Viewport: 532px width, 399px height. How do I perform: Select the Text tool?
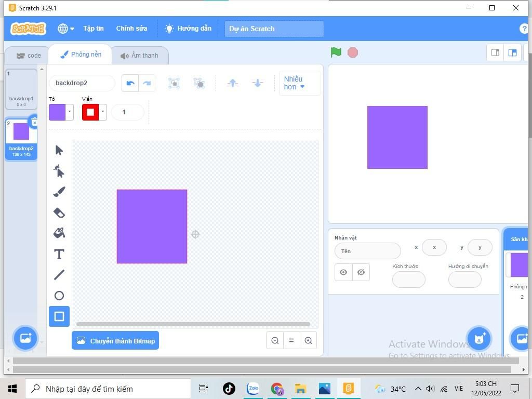tap(59, 254)
